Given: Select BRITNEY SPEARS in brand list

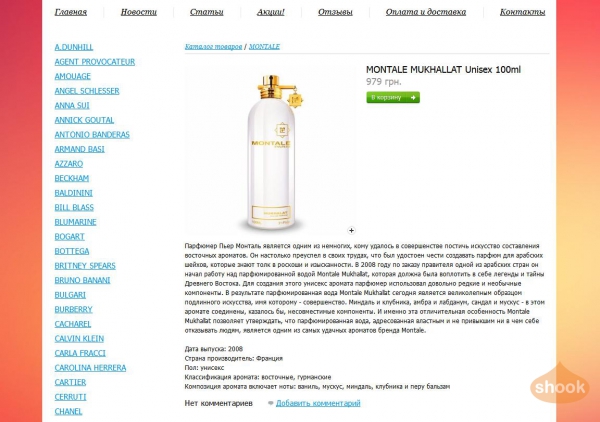Looking at the screenshot, I should (85, 266).
